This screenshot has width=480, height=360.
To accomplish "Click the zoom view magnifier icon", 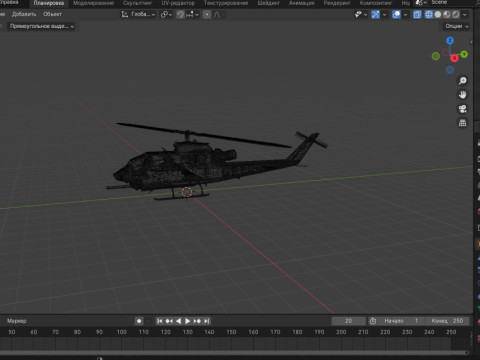I will click(x=462, y=81).
